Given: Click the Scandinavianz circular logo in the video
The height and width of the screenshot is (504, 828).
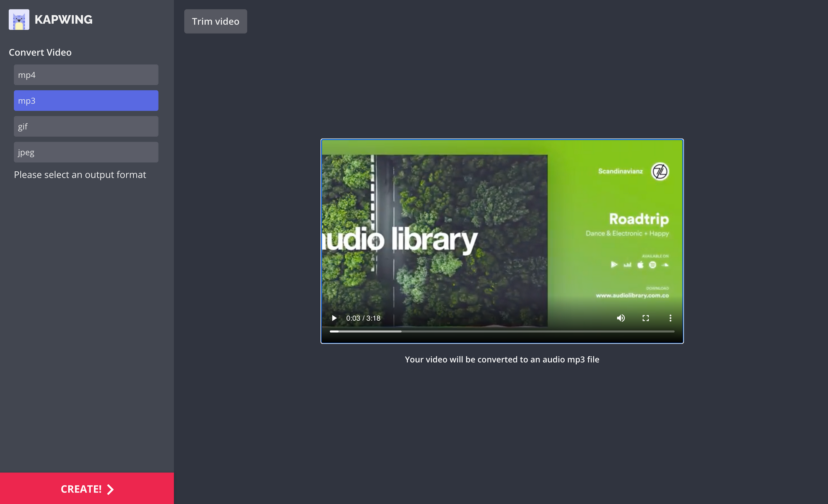Looking at the screenshot, I should [x=660, y=171].
